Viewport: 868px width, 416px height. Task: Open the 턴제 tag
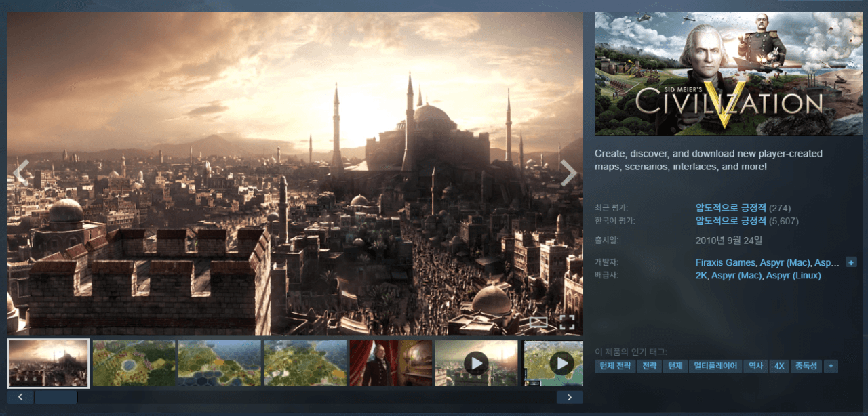(675, 367)
